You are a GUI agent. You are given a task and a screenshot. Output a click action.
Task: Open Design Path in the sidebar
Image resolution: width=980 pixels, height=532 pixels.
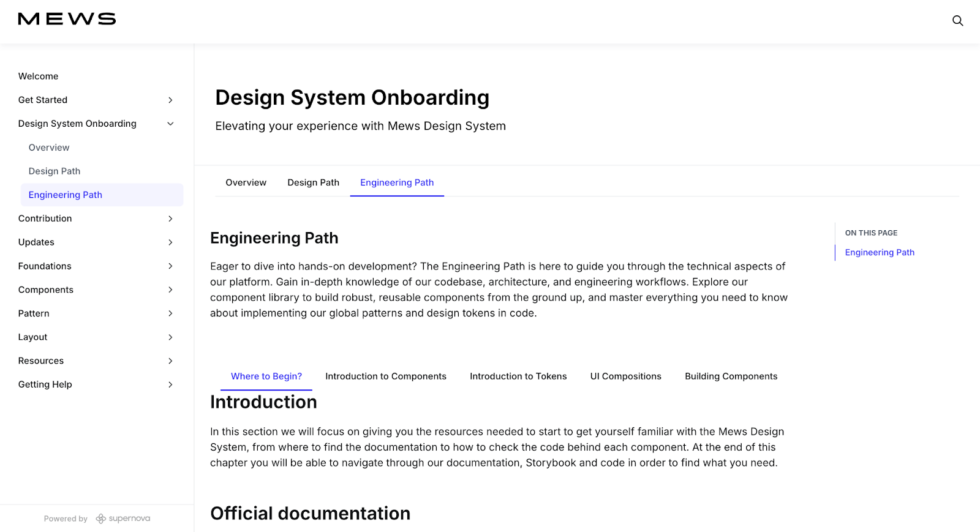click(x=55, y=171)
